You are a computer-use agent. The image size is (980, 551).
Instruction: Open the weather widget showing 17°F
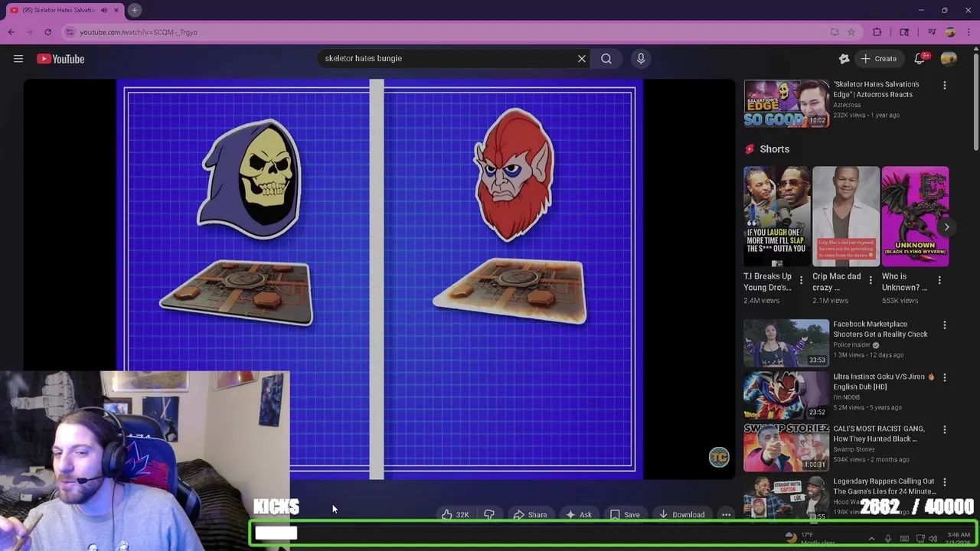[x=810, y=538]
